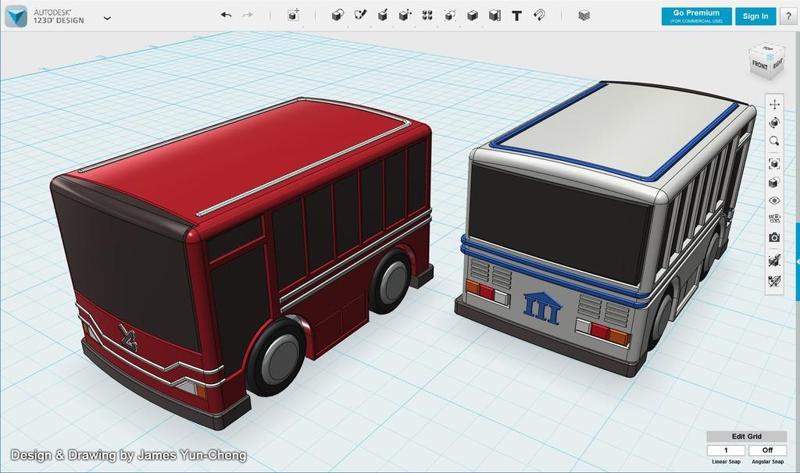Viewport: 800px width, 473px height.
Task: Activate the Pan navigation tool
Action: tap(774, 105)
